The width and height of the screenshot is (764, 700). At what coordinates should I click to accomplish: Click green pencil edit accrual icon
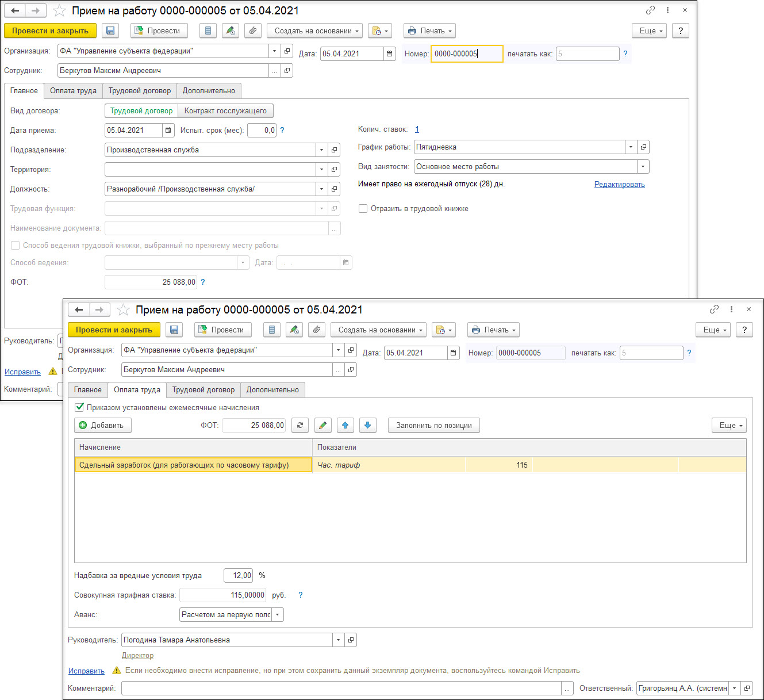tap(323, 425)
